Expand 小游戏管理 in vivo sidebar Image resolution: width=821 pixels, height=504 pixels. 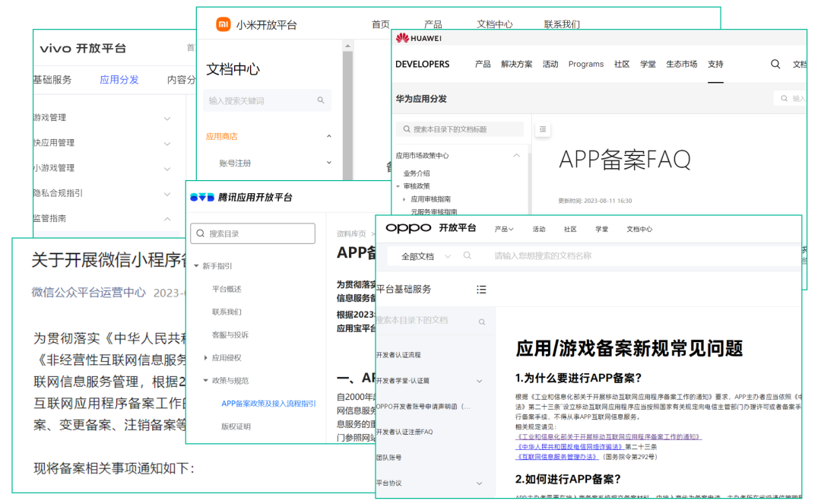(x=167, y=169)
